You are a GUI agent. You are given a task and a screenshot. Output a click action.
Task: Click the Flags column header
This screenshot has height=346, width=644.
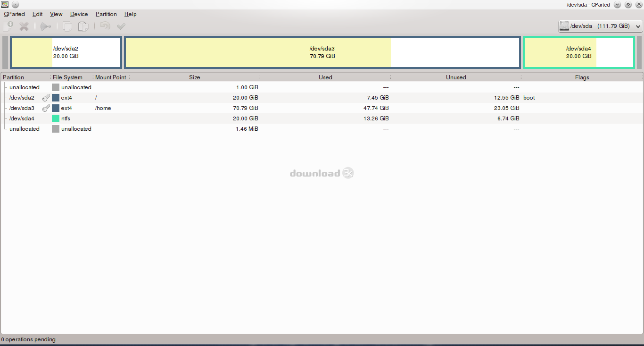pos(582,77)
